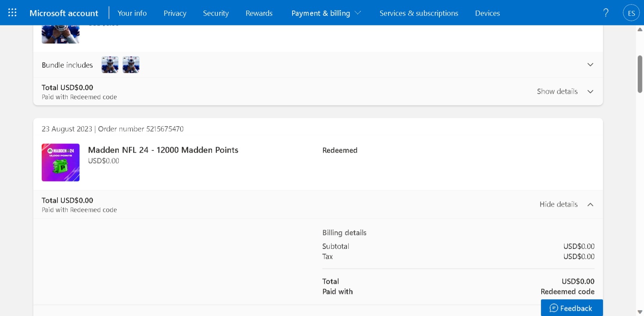Open the Devices tab
644x316 pixels.
pos(487,13)
